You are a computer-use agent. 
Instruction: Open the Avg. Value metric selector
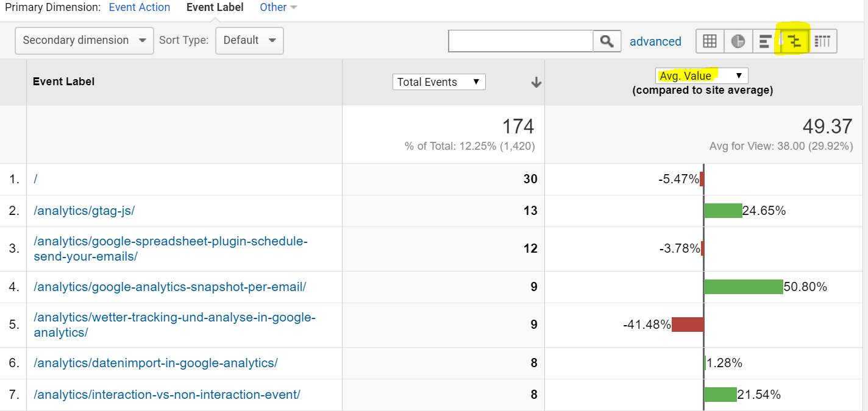702,76
